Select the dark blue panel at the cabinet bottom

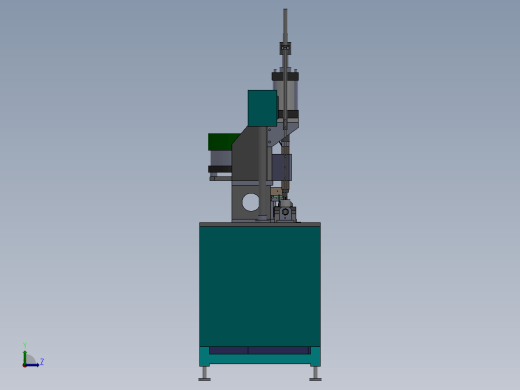tap(260, 350)
